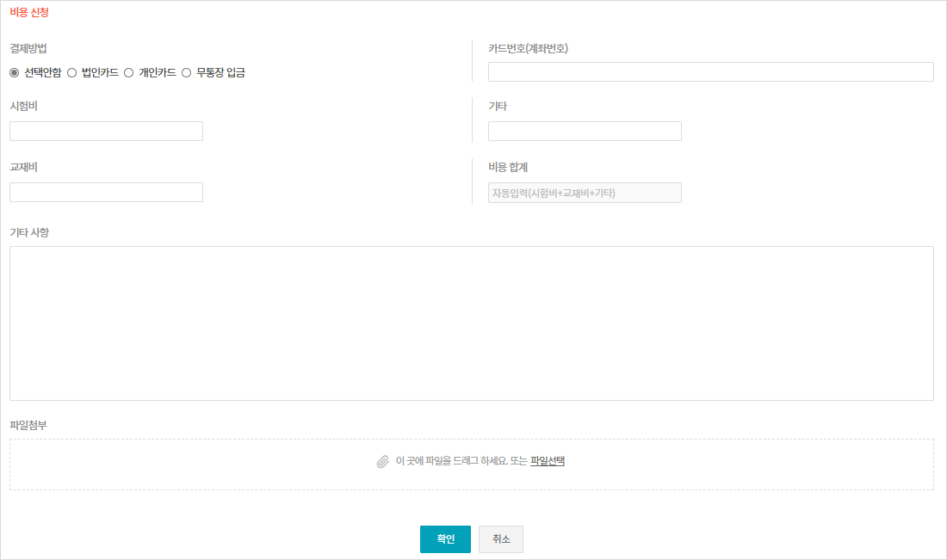947x560 pixels.
Task: Pick the 무통장 입금 radio option
Action: pos(186,73)
